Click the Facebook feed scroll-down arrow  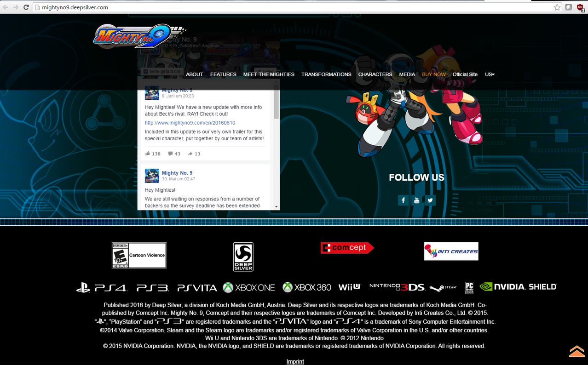coord(277,207)
